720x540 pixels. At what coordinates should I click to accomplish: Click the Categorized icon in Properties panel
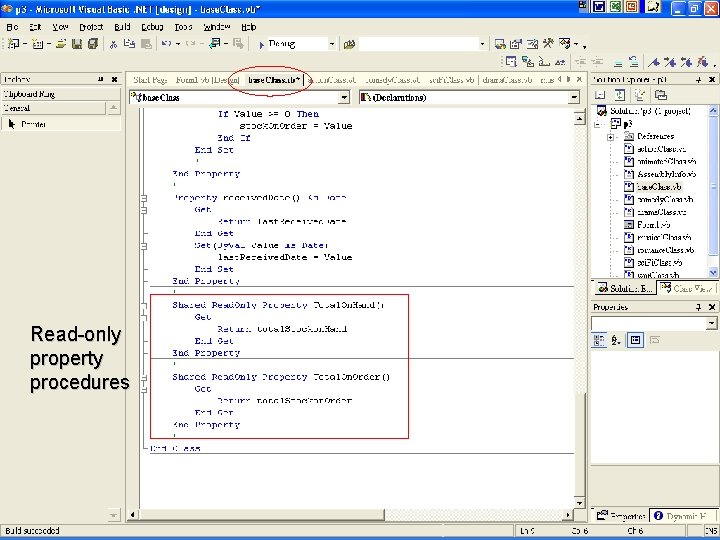(599, 340)
